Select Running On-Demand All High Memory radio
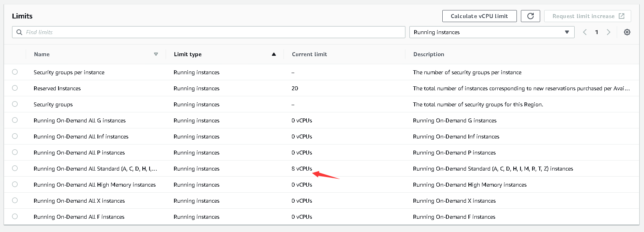644x232 pixels. (x=15, y=184)
